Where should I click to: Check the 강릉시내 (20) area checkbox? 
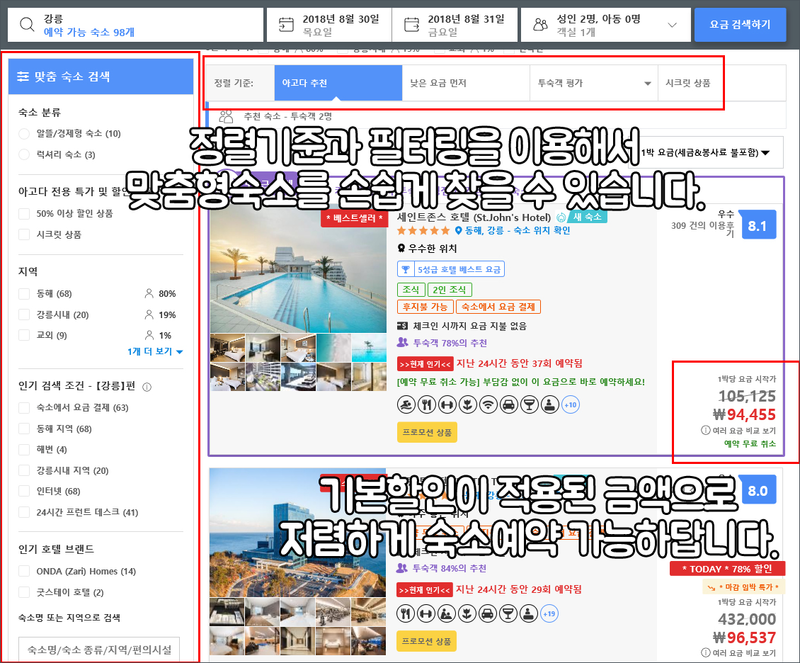24,314
